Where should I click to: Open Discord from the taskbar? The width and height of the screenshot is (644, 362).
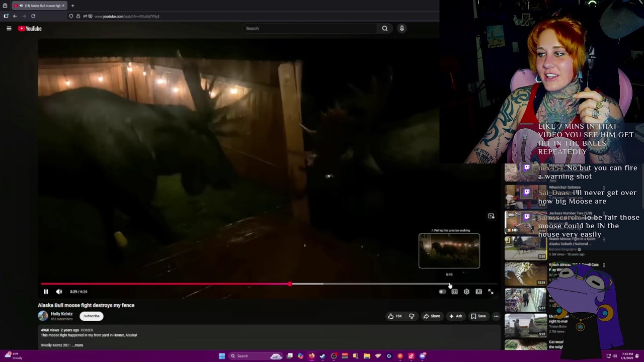pos(422,356)
